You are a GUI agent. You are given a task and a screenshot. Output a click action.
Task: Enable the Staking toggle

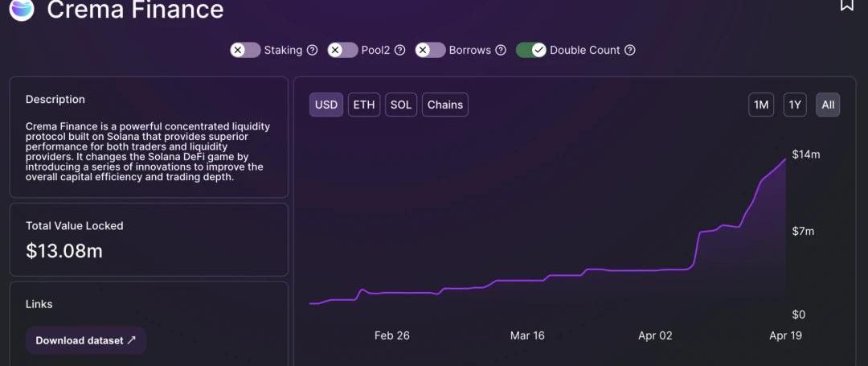coord(246,50)
